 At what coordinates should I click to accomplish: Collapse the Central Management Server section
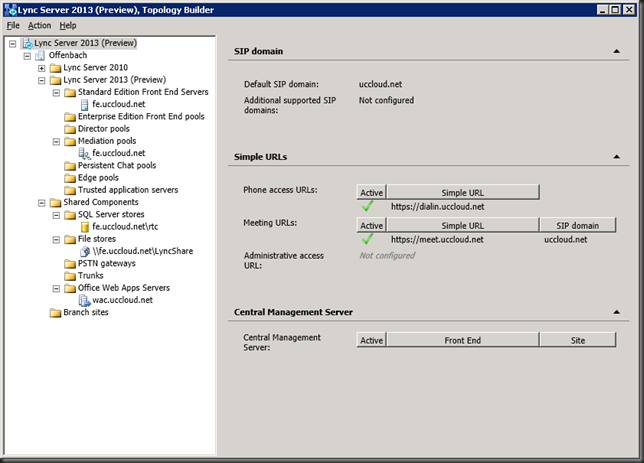coord(616,312)
